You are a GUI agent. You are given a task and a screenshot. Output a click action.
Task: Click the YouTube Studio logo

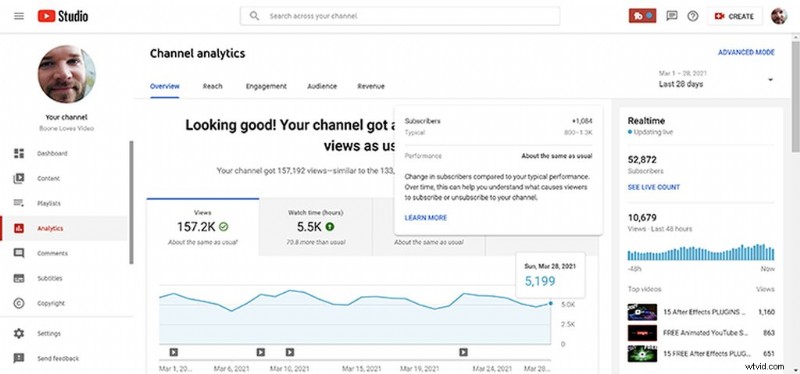[x=63, y=16]
